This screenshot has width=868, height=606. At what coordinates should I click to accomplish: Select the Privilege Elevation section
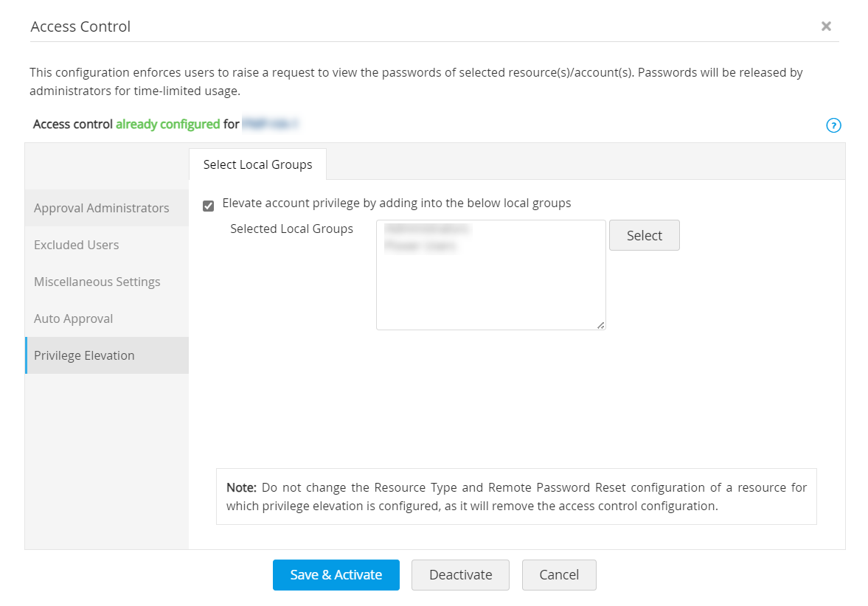[x=85, y=355]
